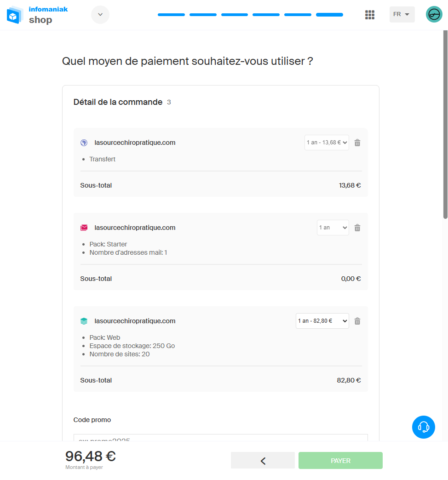Open the support headset chat bubble

424,427
